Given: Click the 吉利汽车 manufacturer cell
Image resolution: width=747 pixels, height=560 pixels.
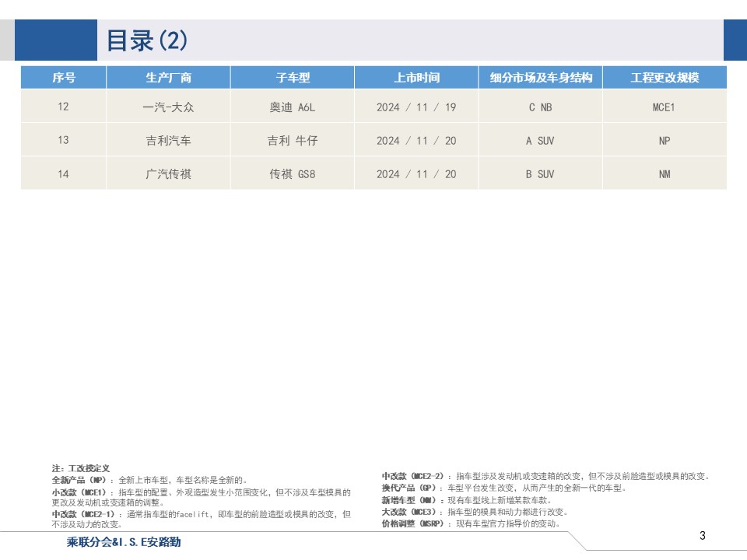Looking at the screenshot, I should (168, 141).
